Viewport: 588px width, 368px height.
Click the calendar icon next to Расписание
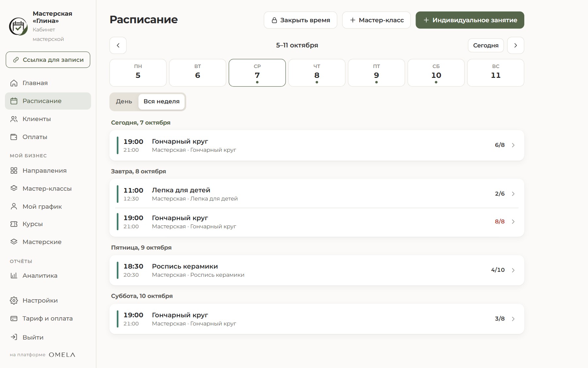pyautogui.click(x=14, y=101)
